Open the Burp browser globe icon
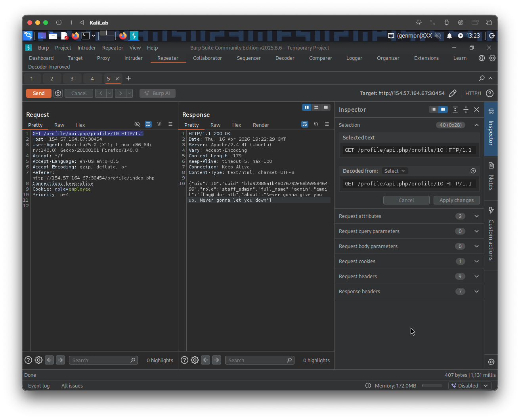Screen dimensions: 520x420 (482, 58)
